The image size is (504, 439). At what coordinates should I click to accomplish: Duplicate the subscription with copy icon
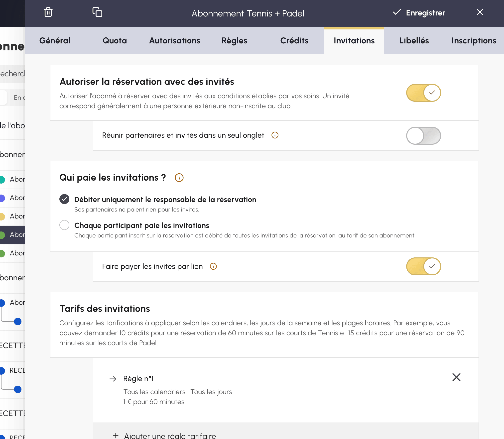click(97, 12)
